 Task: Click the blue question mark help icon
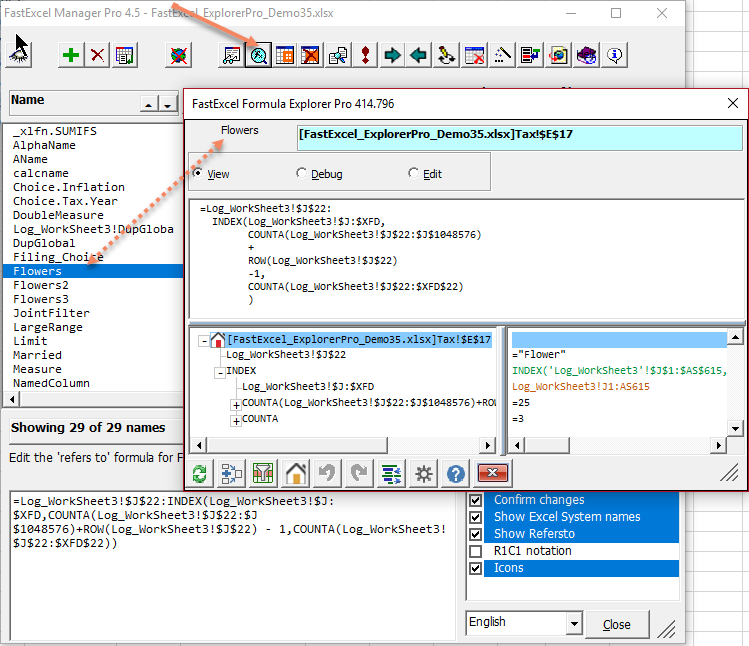[x=456, y=474]
